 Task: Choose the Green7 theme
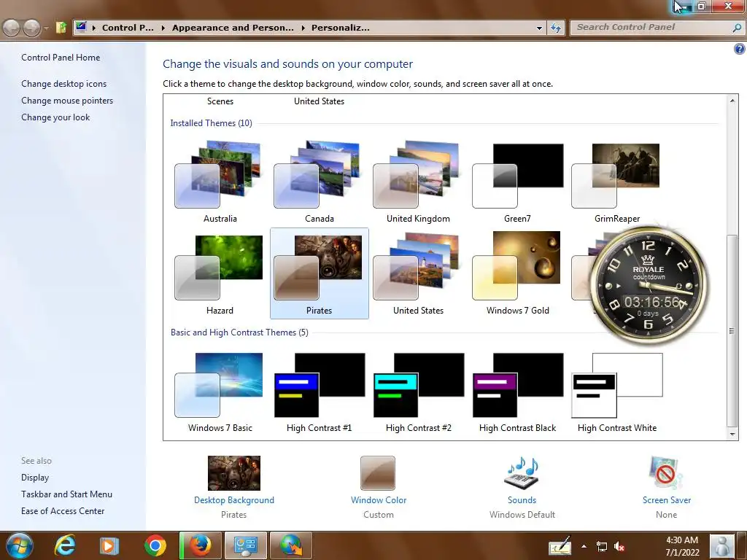point(517,182)
